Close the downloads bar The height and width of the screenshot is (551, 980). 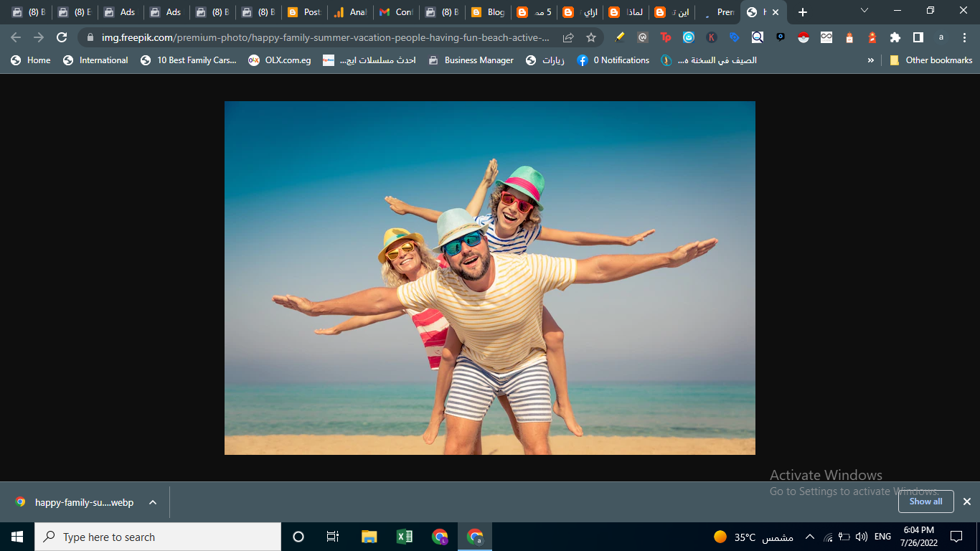pyautogui.click(x=966, y=501)
